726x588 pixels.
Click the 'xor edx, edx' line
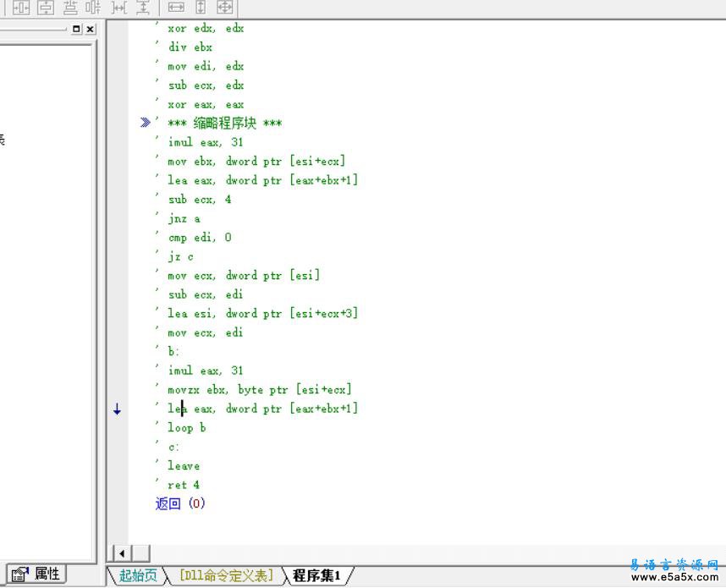(x=206, y=28)
